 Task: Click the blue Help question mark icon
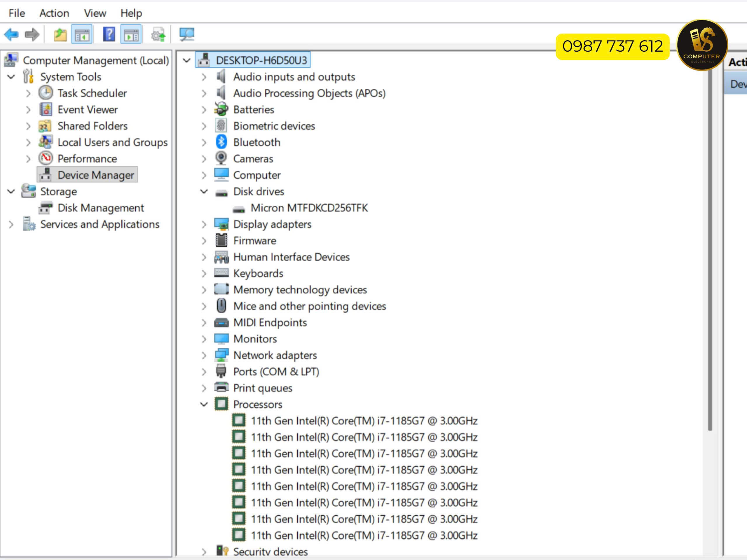[109, 34]
